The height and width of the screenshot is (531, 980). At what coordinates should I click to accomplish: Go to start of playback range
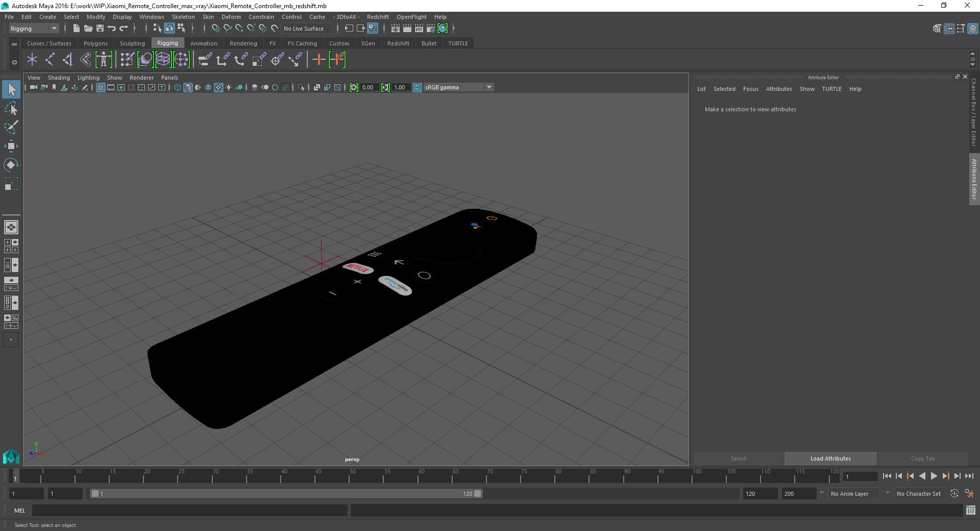point(887,476)
